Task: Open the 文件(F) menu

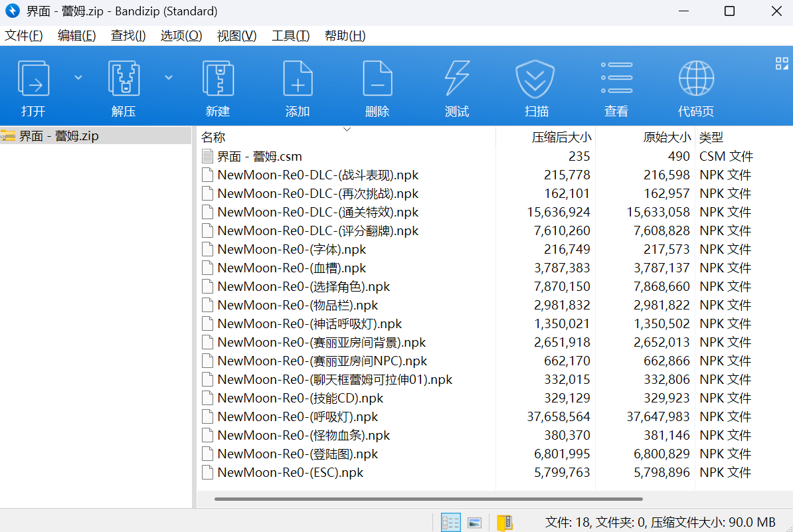Action: (24, 36)
